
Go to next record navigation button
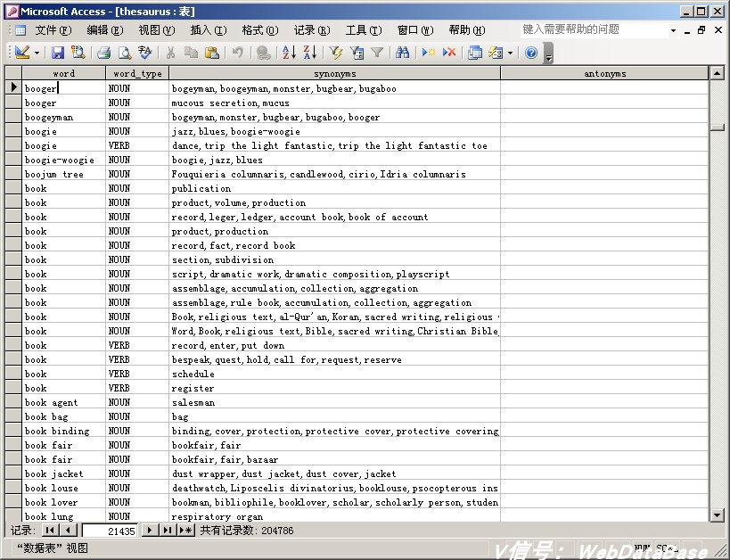click(x=149, y=531)
